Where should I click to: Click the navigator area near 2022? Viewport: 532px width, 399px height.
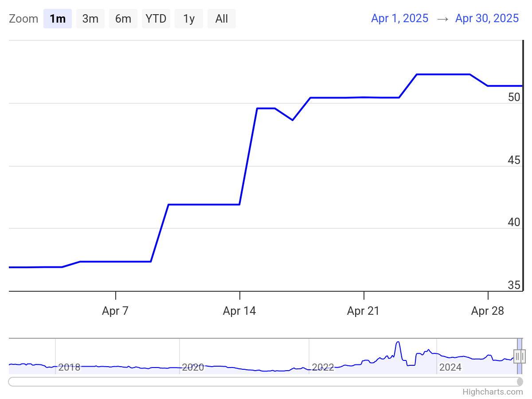coord(323,367)
